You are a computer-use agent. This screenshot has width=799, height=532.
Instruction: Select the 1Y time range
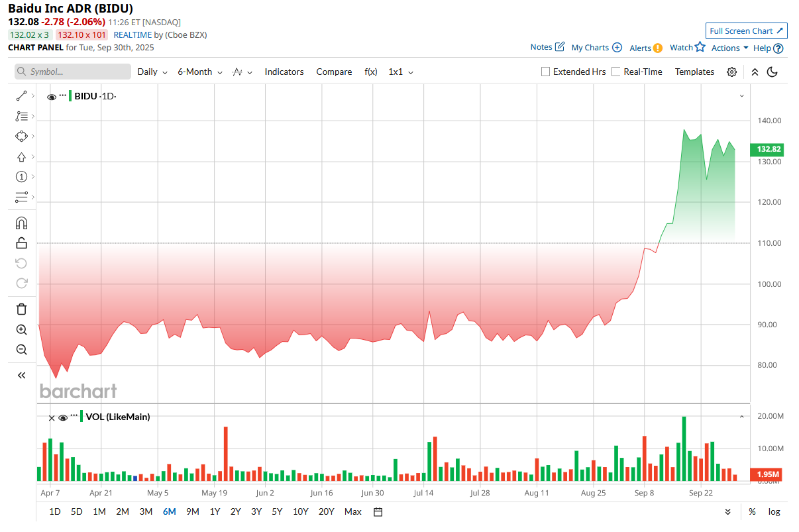click(215, 511)
